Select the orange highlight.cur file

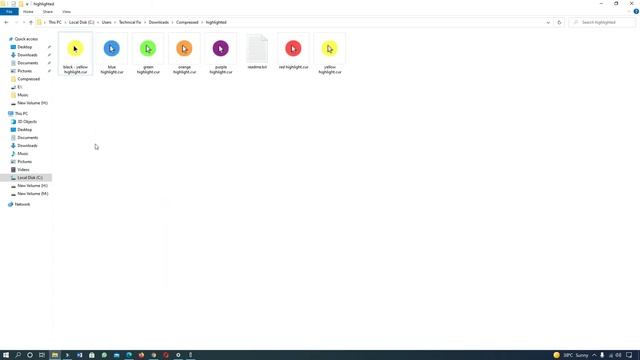pyautogui.click(x=184, y=53)
